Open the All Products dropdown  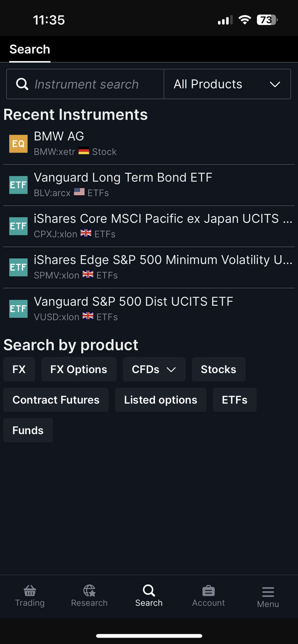click(x=227, y=84)
